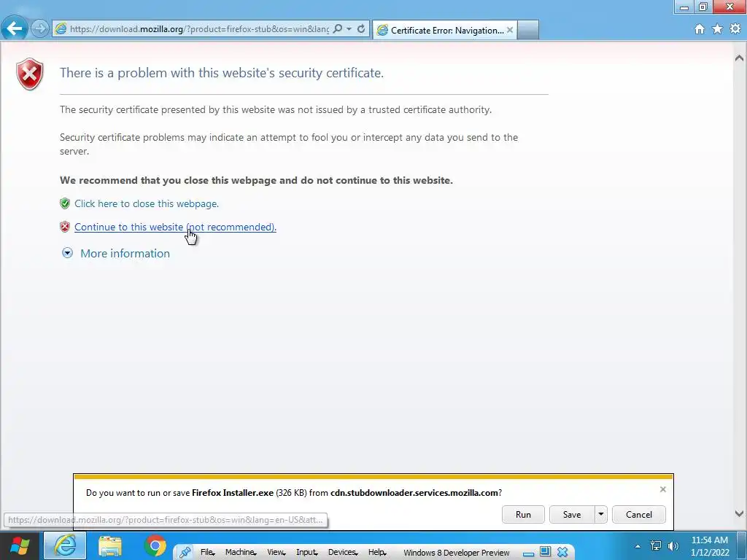Viewport: 747px width, 560px height.
Task: Open the VirtualBox Machine menu
Action: 241,553
